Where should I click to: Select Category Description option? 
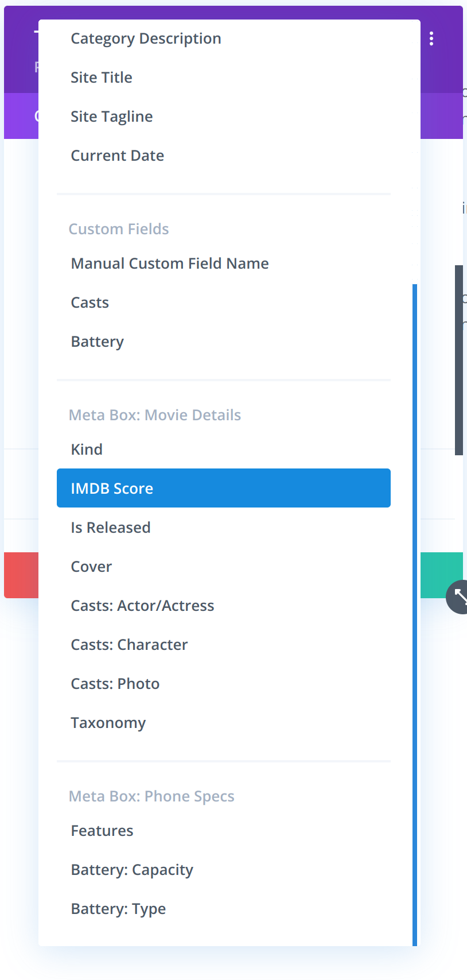pos(146,38)
